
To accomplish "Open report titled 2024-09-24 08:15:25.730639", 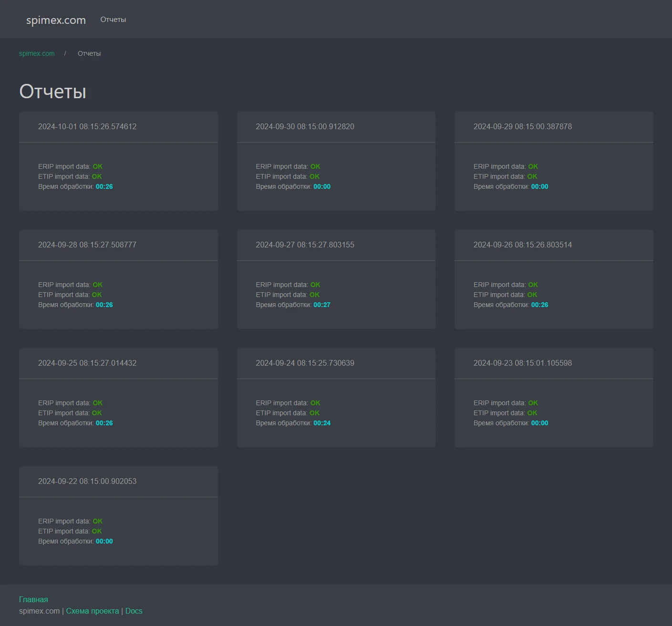I will point(305,363).
